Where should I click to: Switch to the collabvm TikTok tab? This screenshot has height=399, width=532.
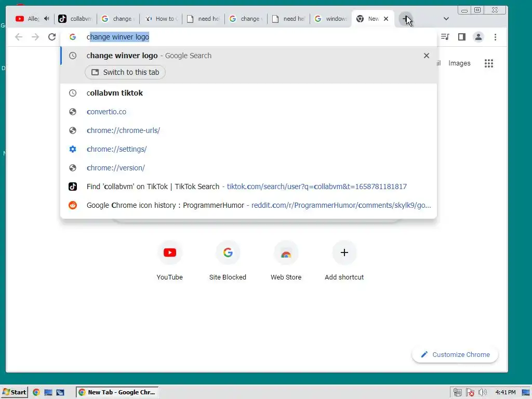pos(75,19)
